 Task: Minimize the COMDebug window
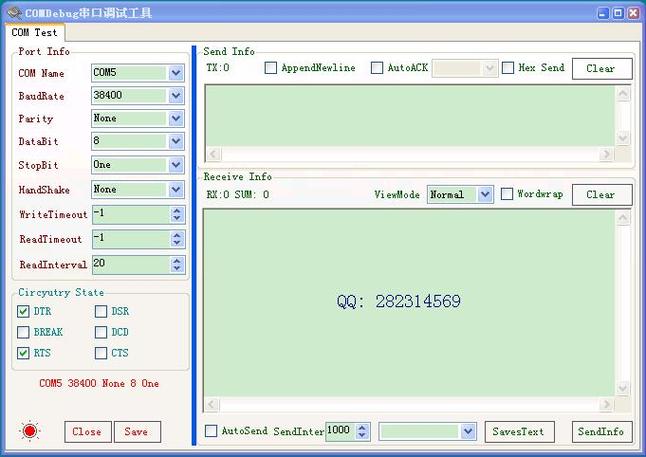pos(603,13)
